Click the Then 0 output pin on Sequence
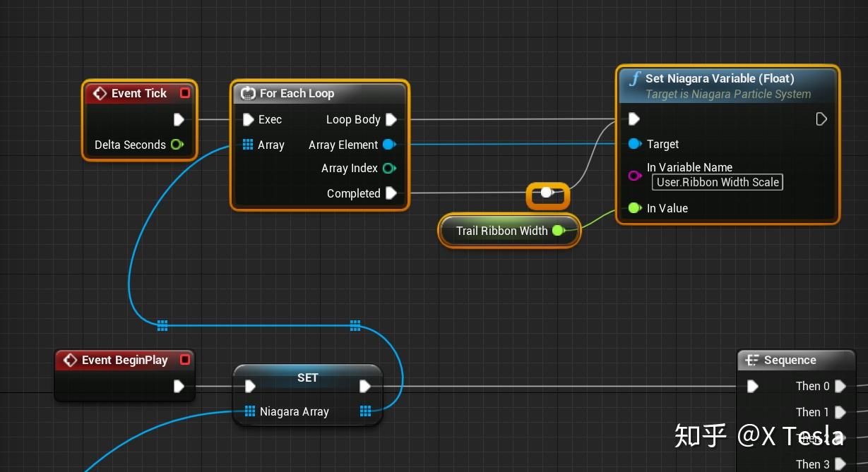868x472 pixels. (840, 386)
